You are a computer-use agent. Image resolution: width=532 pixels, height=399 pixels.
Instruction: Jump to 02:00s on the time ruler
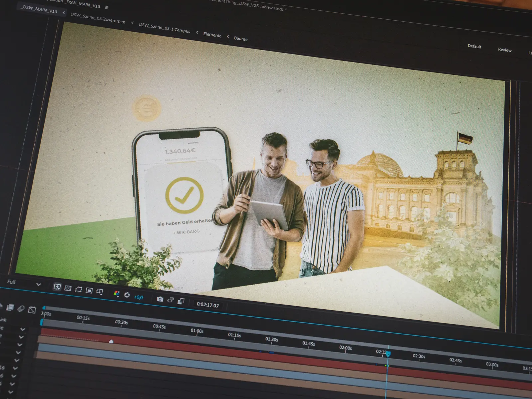pyautogui.click(x=345, y=348)
